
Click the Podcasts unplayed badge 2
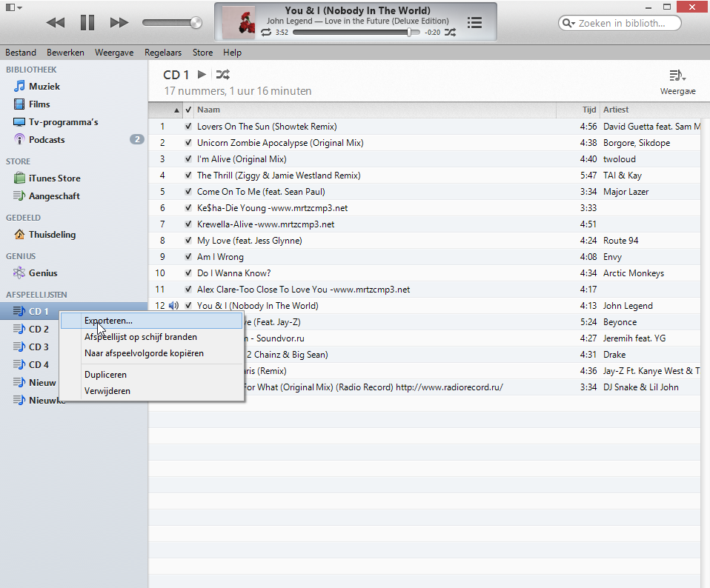pyautogui.click(x=137, y=139)
